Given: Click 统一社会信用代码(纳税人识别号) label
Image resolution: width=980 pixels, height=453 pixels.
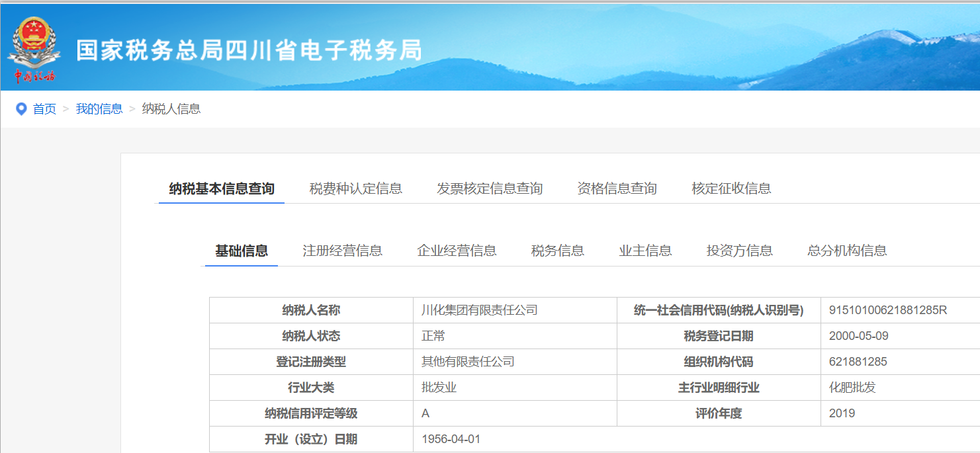Looking at the screenshot, I should point(719,310).
